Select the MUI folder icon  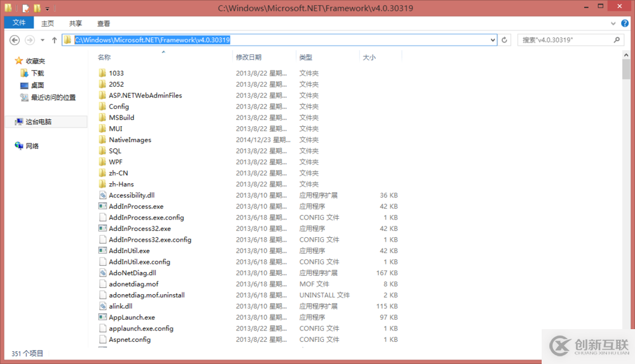[x=102, y=129]
